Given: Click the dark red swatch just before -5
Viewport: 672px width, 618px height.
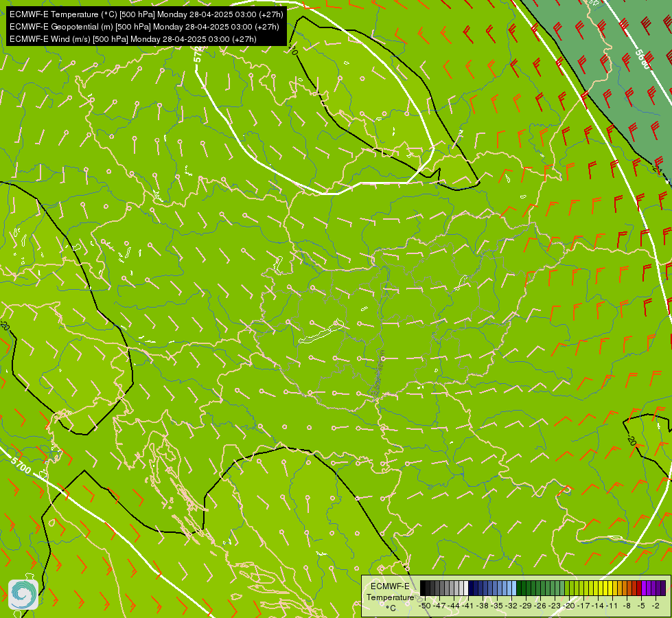Looking at the screenshot, I should 639,588.
